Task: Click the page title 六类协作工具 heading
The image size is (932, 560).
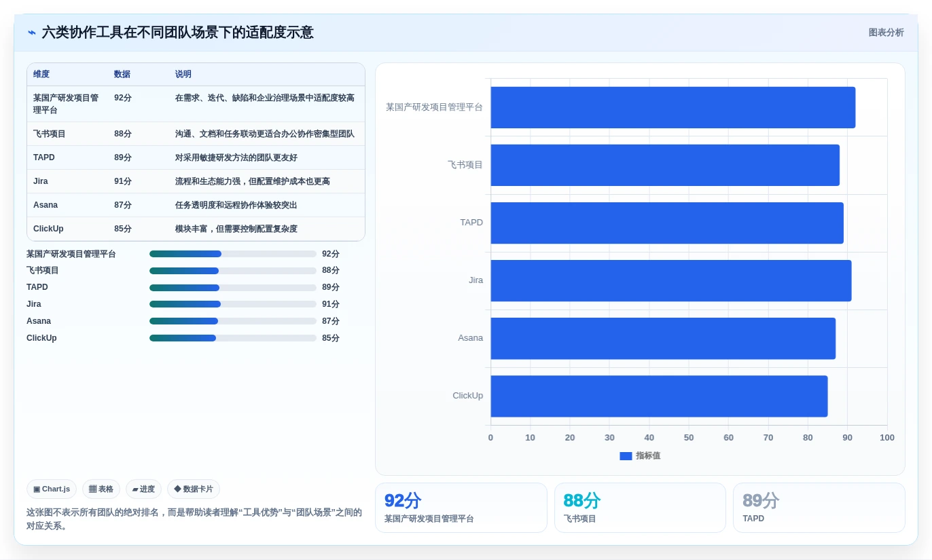Action: tap(178, 33)
